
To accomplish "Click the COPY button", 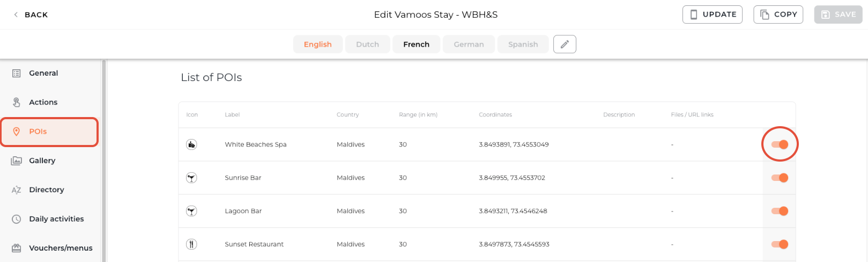I will pos(778,14).
